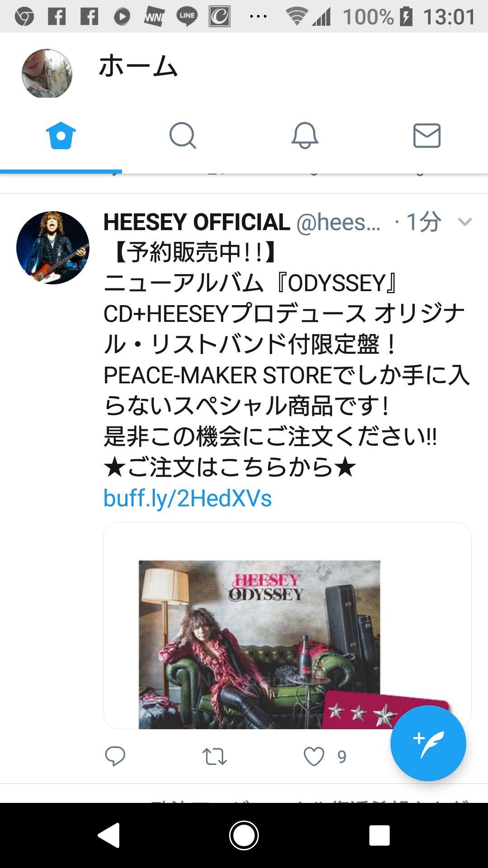Tap your profile avatar beside ホーム

(47, 74)
